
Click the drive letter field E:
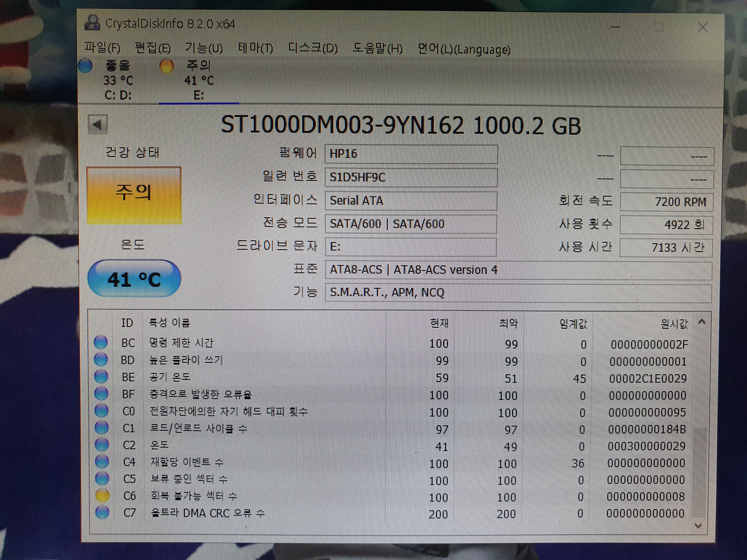click(x=411, y=247)
